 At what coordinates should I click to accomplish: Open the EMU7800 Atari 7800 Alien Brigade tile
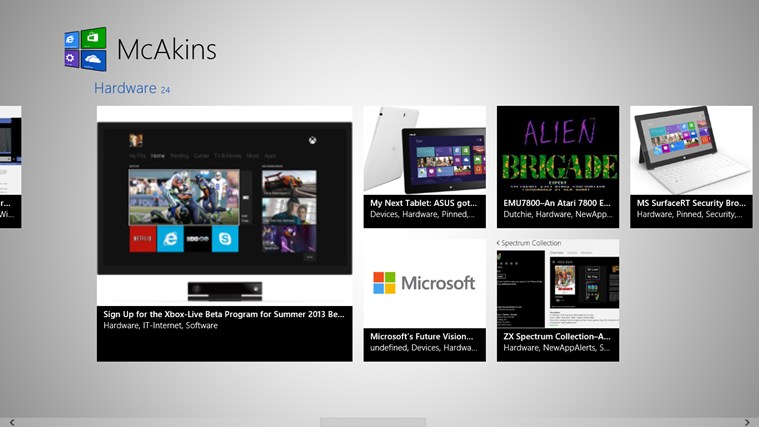pyautogui.click(x=557, y=166)
